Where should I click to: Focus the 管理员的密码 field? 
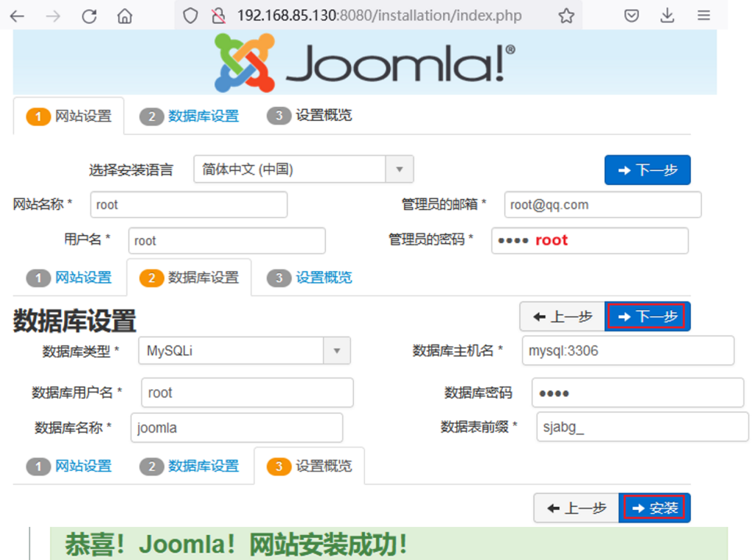pos(590,240)
